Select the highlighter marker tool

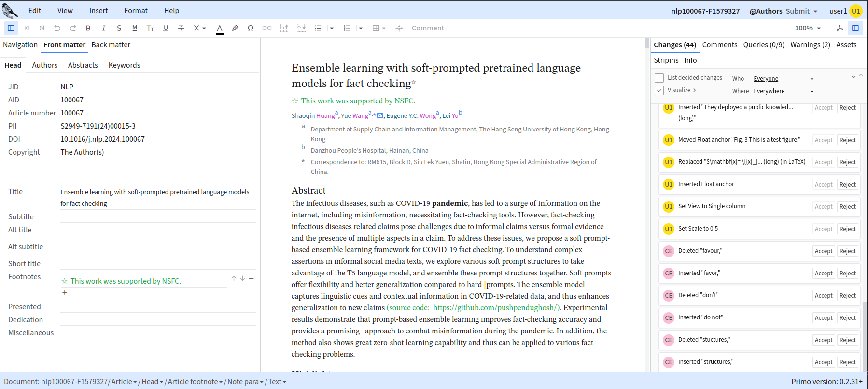(235, 28)
